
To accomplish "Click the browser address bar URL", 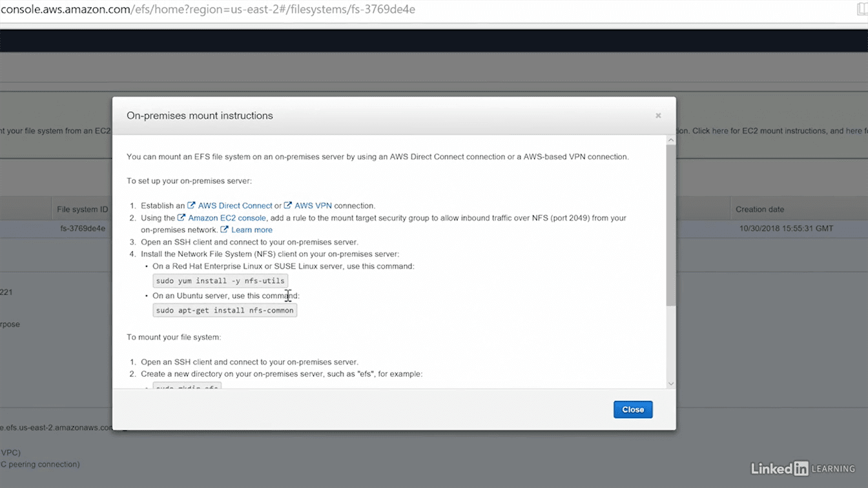I will 207,10.
